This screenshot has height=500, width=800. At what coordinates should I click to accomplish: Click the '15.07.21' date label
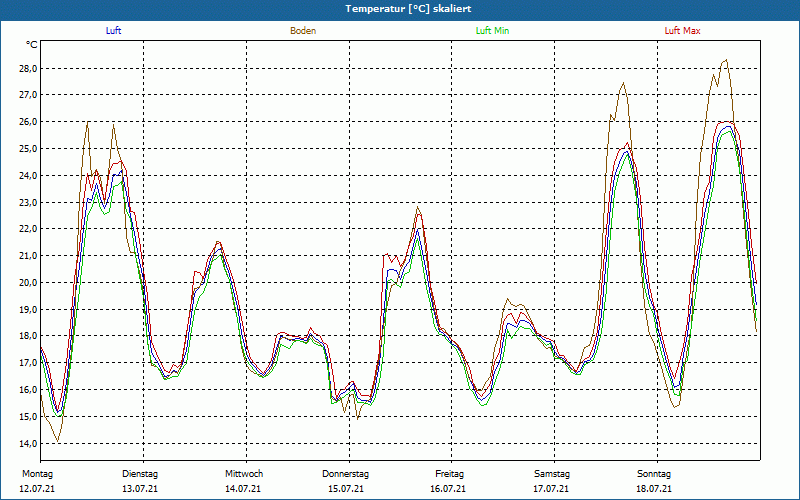click(x=346, y=489)
